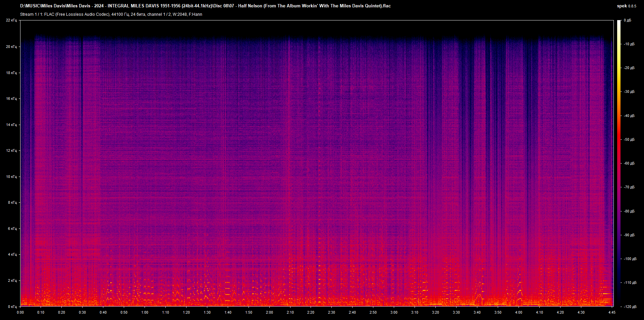
Task: Click the 22 кГц frequency axis label
Action: point(11,20)
